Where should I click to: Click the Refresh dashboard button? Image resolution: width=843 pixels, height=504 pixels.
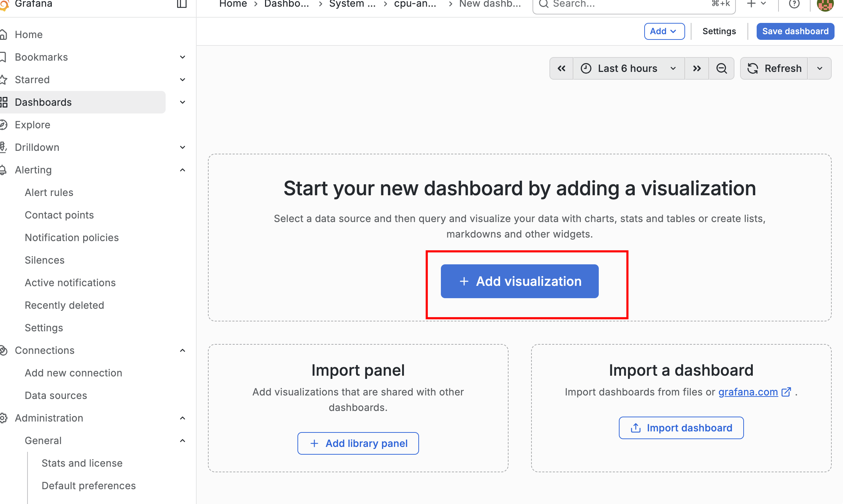point(774,68)
